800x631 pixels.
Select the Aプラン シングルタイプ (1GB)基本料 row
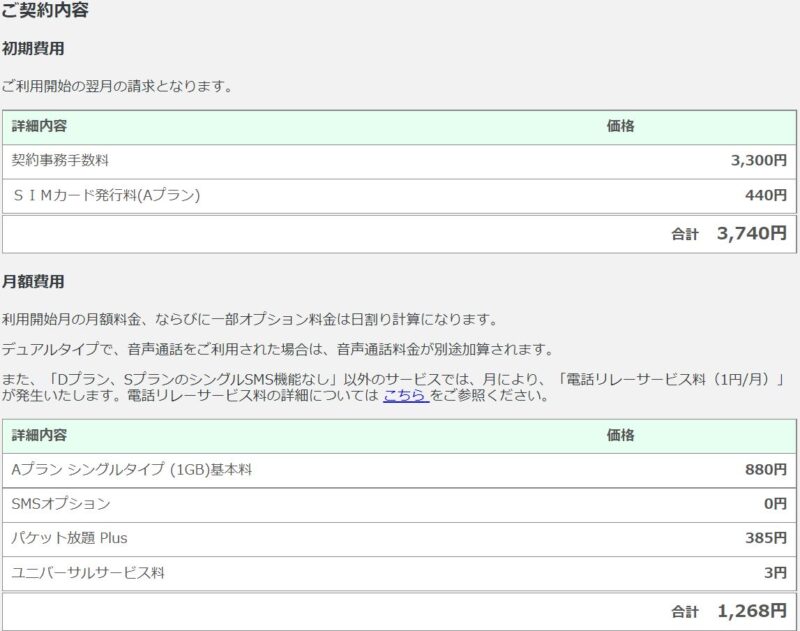[x=399, y=470]
